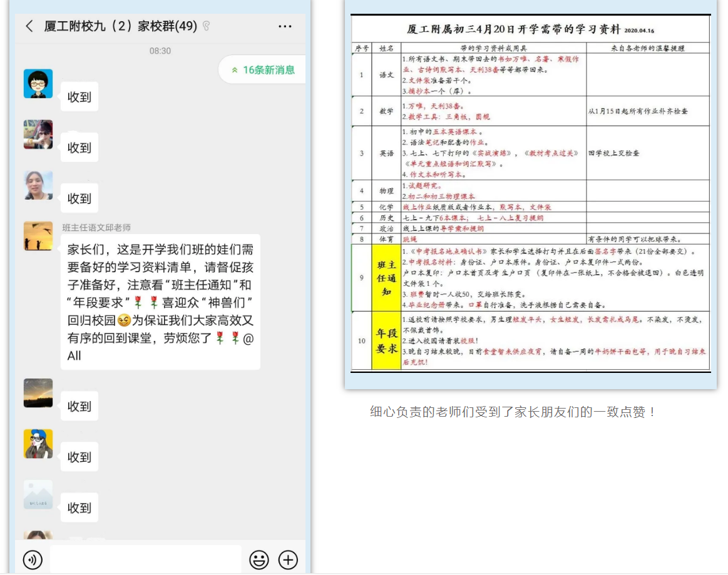The image size is (728, 575).
Task: Tap the yellow cartoon girl avatar
Action: pyautogui.click(x=38, y=444)
